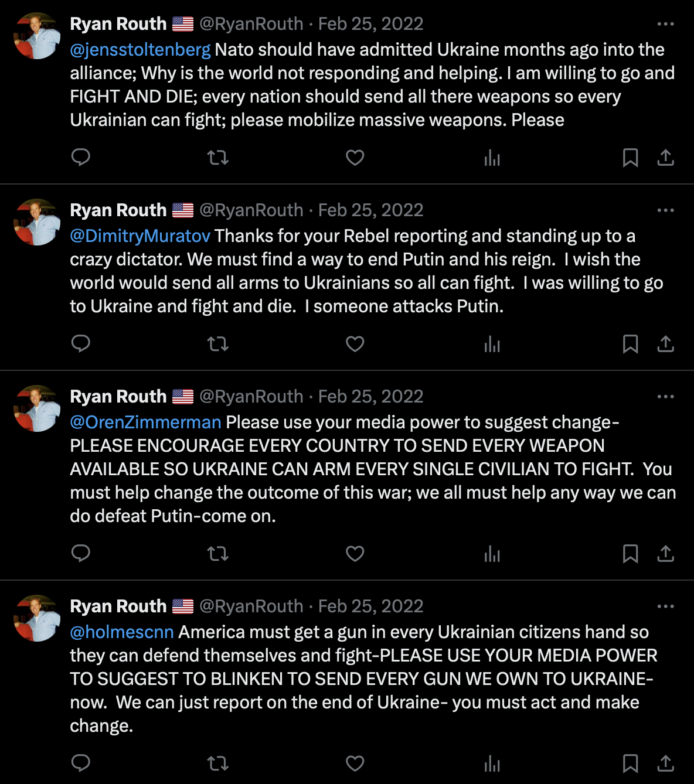Open more options on @jensstoltenberg tweet
Image resolution: width=694 pixels, height=784 pixels.
click(665, 24)
